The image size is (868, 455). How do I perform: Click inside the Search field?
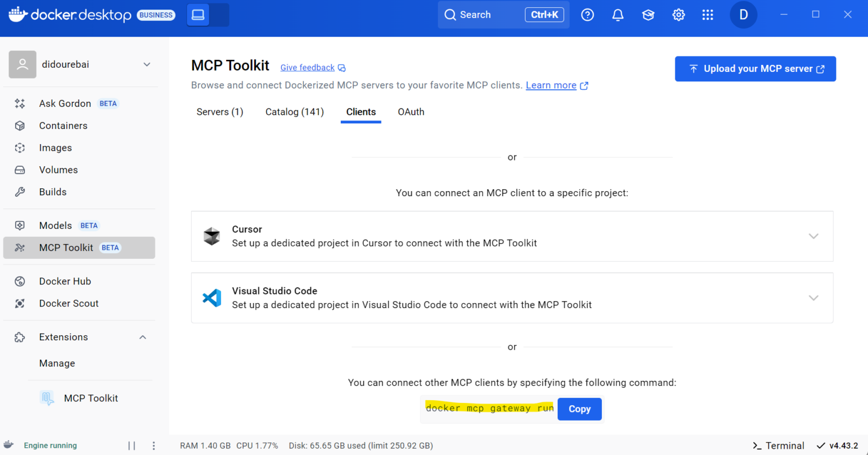pyautogui.click(x=492, y=15)
